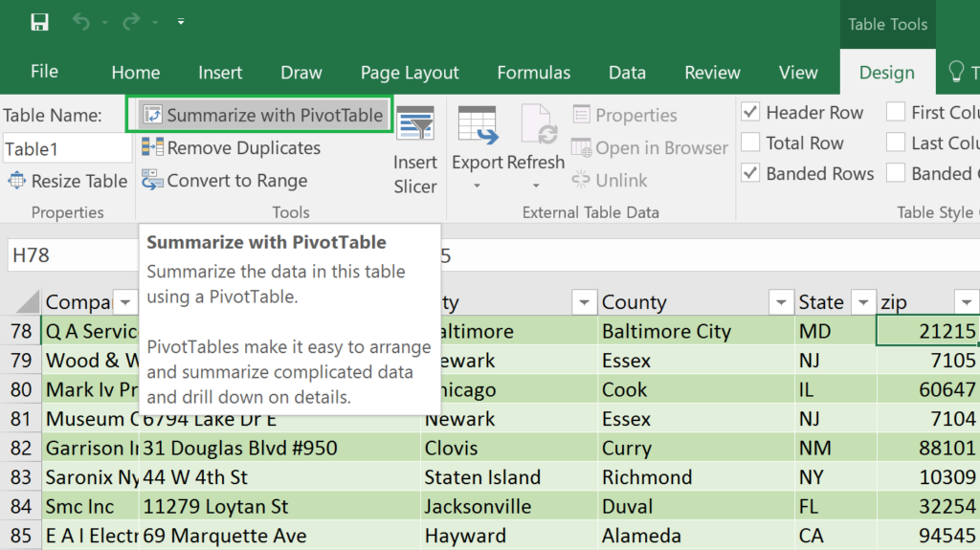Screen dimensions: 980x550
Task: Toggle the Banded Rows checkbox
Action: click(x=750, y=172)
